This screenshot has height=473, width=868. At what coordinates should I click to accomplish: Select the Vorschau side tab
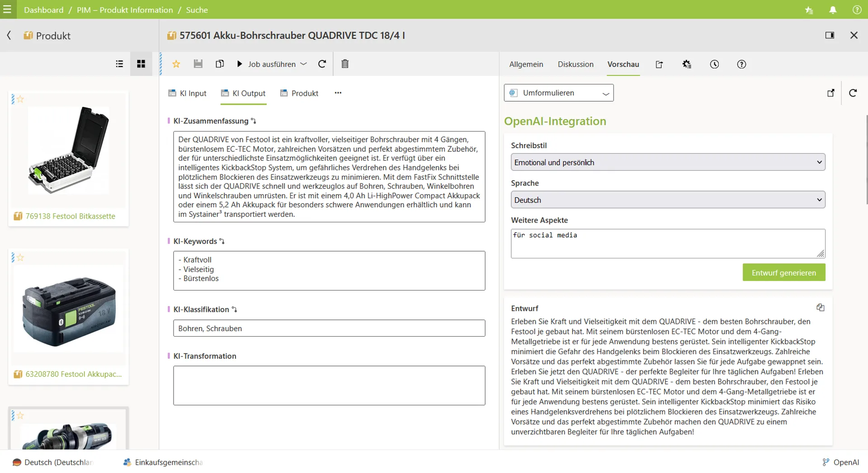pos(623,64)
